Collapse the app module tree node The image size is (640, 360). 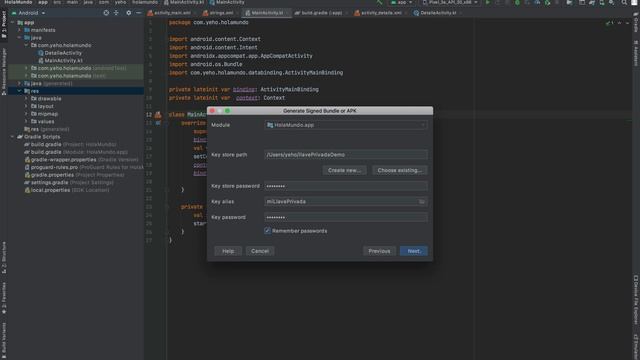point(12,22)
